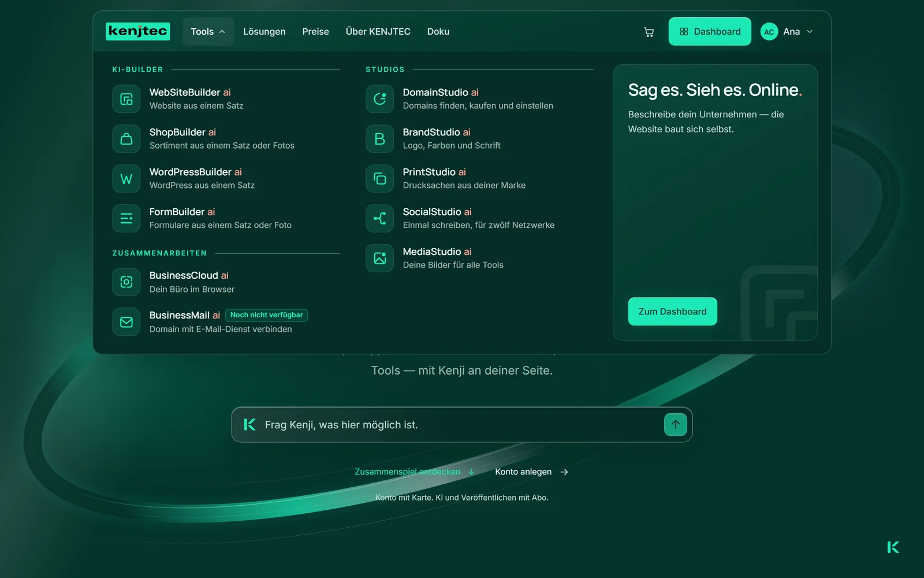This screenshot has height=578, width=924.
Task: Open Über KENJTEC
Action: (378, 32)
